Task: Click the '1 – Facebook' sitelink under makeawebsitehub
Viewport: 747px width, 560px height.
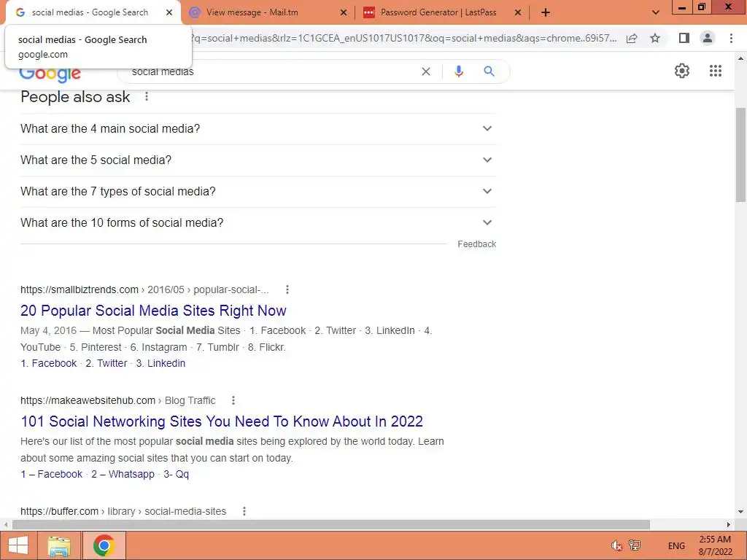Action: (x=52, y=474)
